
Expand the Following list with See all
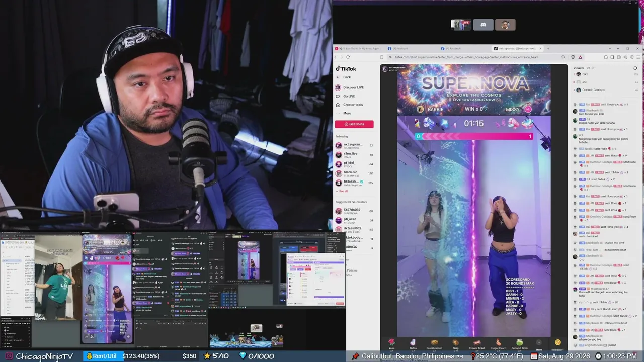[x=342, y=191]
